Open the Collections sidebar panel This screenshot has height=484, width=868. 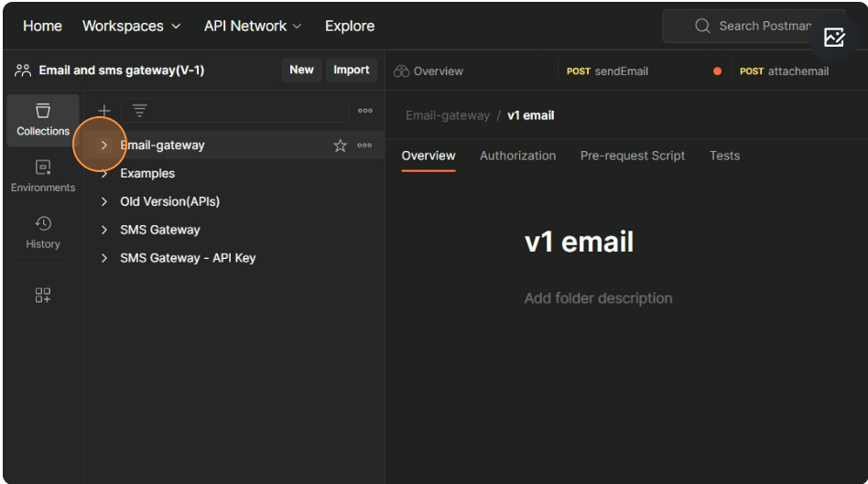[x=43, y=120]
